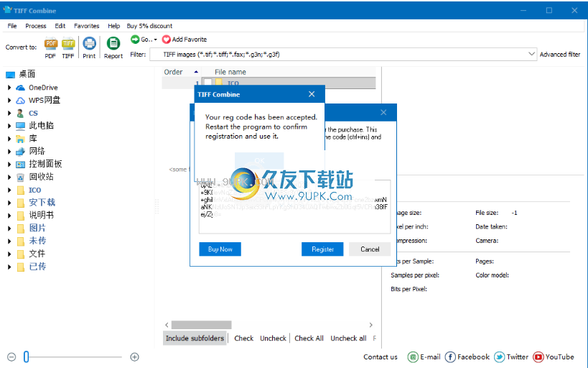Open the Advanced filter link
This screenshot has width=588, height=368.
tap(560, 55)
